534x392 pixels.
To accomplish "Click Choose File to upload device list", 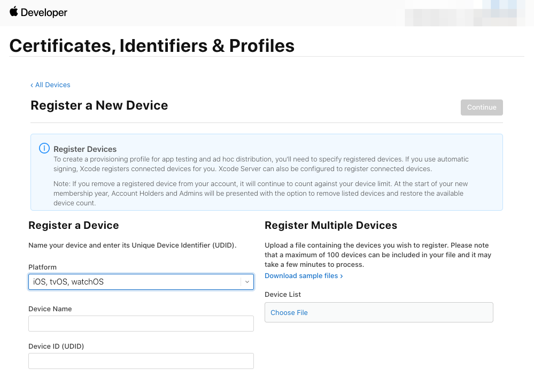I will click(289, 313).
